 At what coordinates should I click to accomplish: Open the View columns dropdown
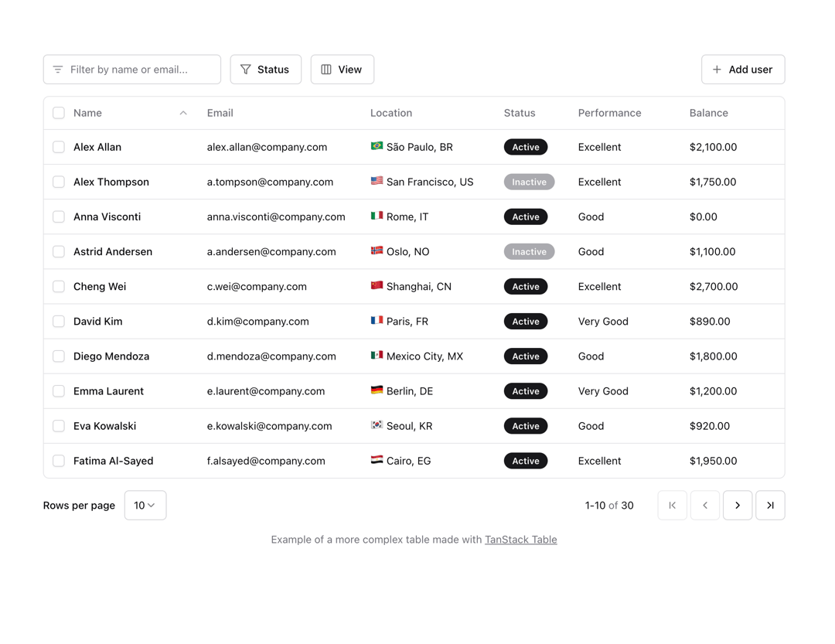343,70
